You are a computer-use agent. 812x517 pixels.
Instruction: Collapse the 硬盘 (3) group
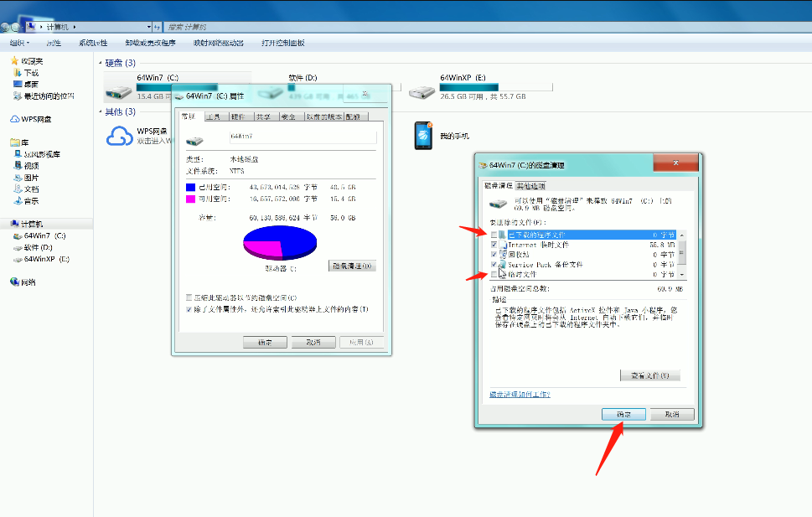click(x=101, y=63)
